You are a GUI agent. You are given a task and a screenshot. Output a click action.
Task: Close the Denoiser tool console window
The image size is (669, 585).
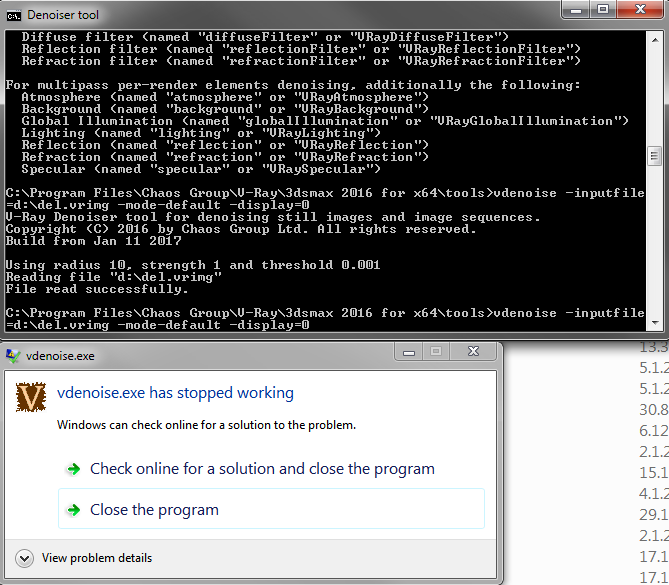click(x=640, y=10)
